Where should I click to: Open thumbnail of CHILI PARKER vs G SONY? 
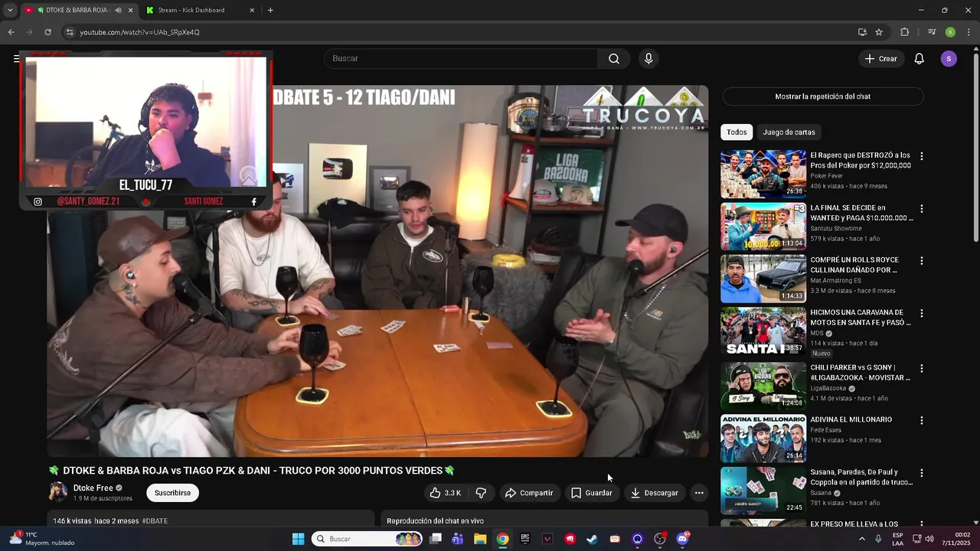[x=763, y=386]
